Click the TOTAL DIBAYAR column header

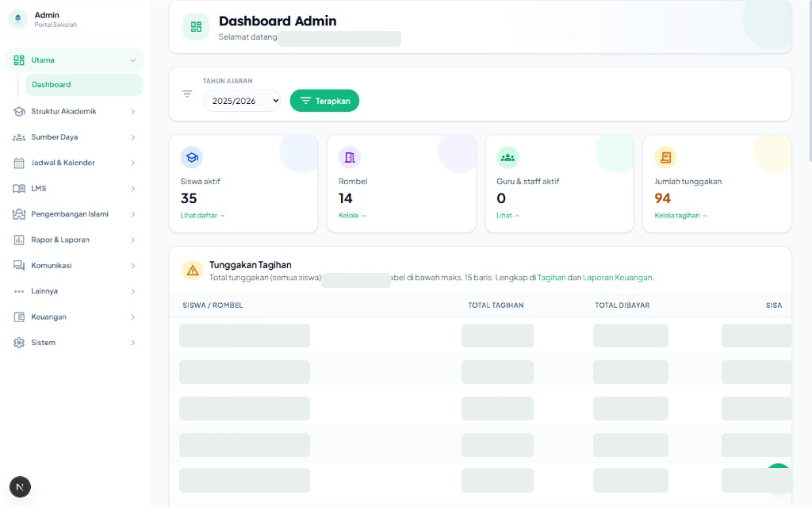(622, 305)
